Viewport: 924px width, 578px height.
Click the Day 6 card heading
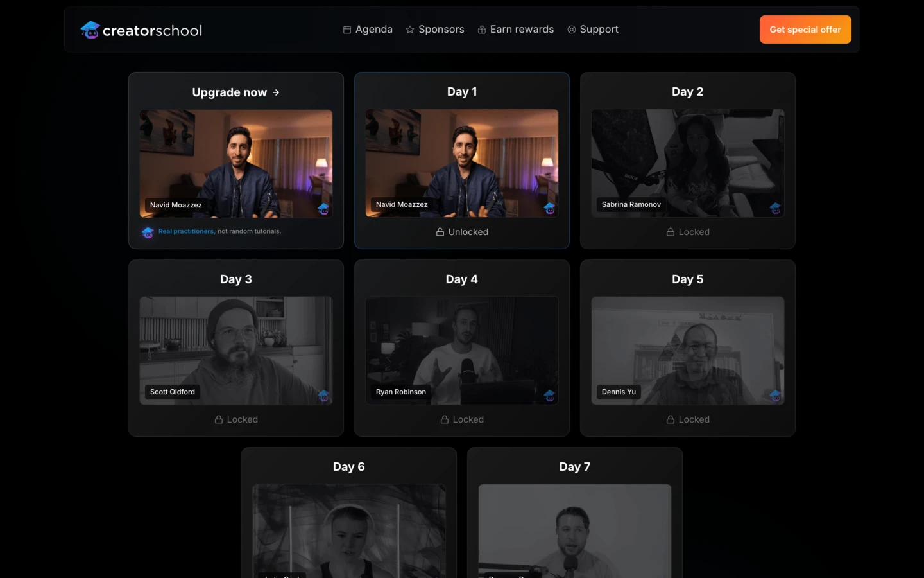click(349, 467)
